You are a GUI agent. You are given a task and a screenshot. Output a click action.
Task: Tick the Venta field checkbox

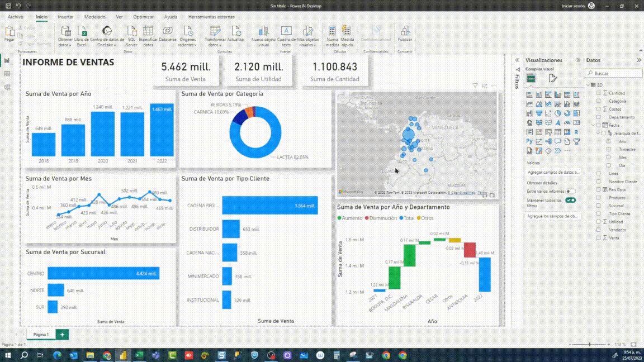pos(598,238)
